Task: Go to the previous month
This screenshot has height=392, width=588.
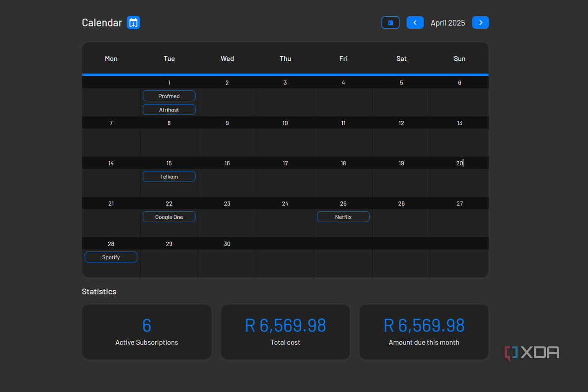Action: (x=415, y=22)
